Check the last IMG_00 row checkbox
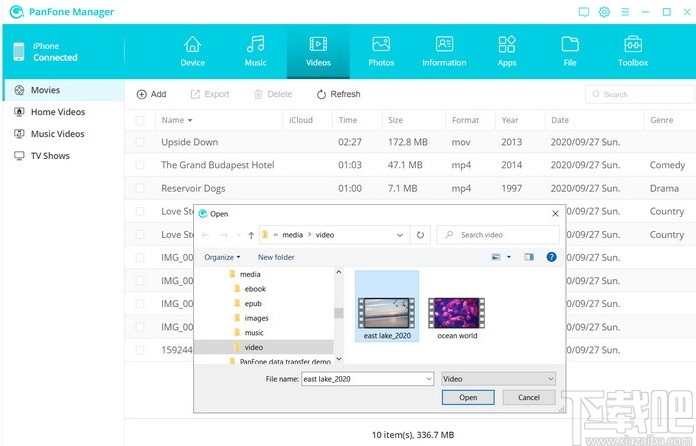This screenshot has height=446, width=696. pos(140,327)
